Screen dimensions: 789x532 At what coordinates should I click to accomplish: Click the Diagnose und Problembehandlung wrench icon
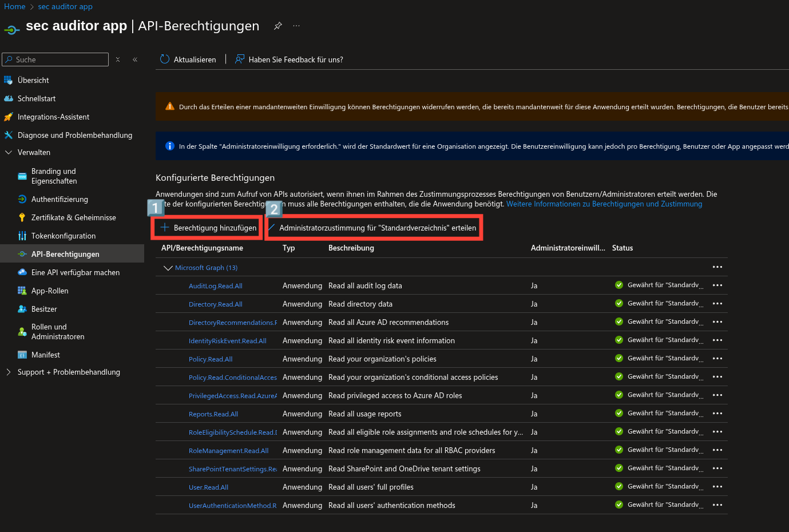coord(8,135)
